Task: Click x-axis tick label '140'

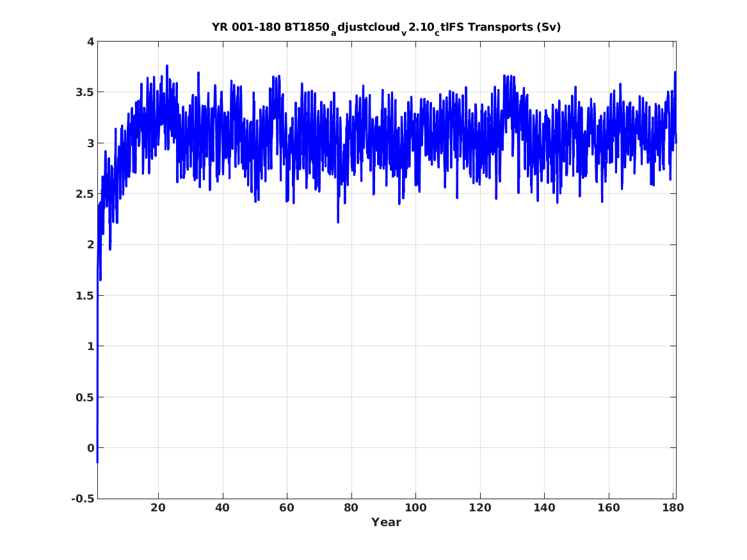Action: 544,508
